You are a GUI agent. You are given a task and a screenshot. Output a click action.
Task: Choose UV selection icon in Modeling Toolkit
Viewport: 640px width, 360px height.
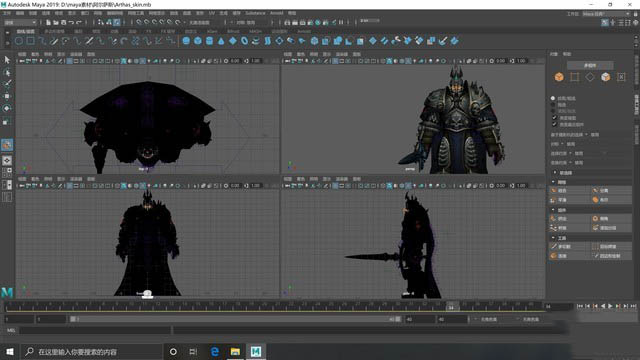(621, 77)
